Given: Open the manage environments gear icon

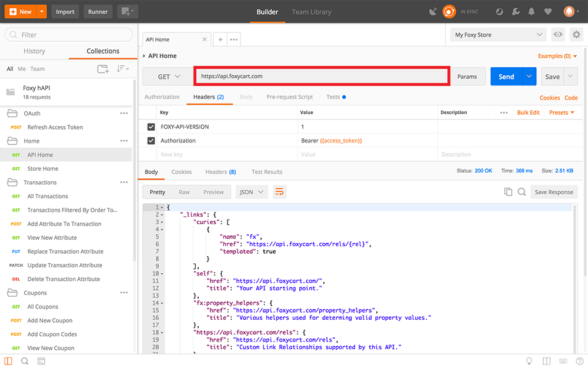Looking at the screenshot, I should pyautogui.click(x=576, y=35).
